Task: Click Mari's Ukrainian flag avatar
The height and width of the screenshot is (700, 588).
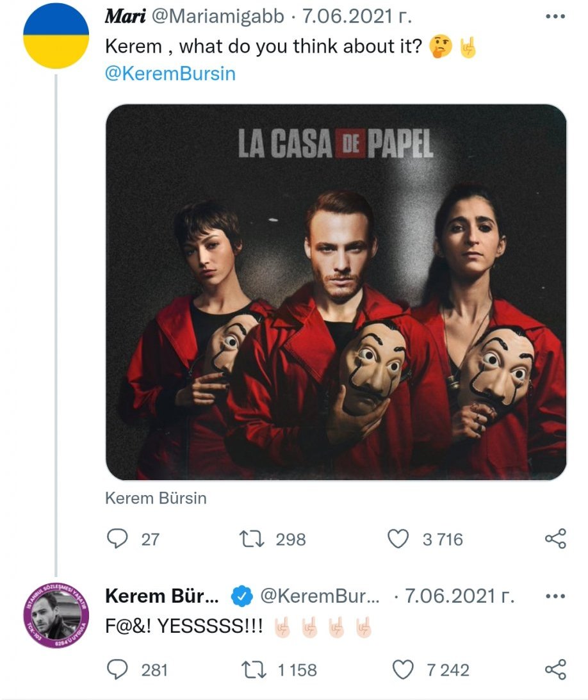Action: [x=56, y=36]
